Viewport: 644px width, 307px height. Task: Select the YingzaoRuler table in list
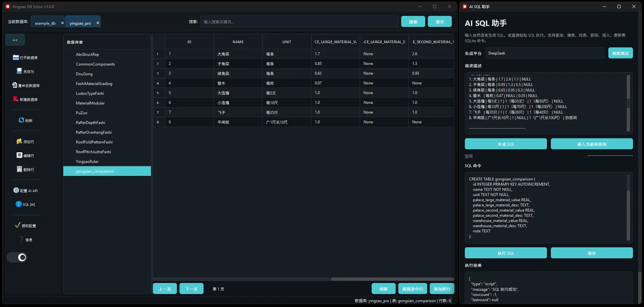pos(87,161)
